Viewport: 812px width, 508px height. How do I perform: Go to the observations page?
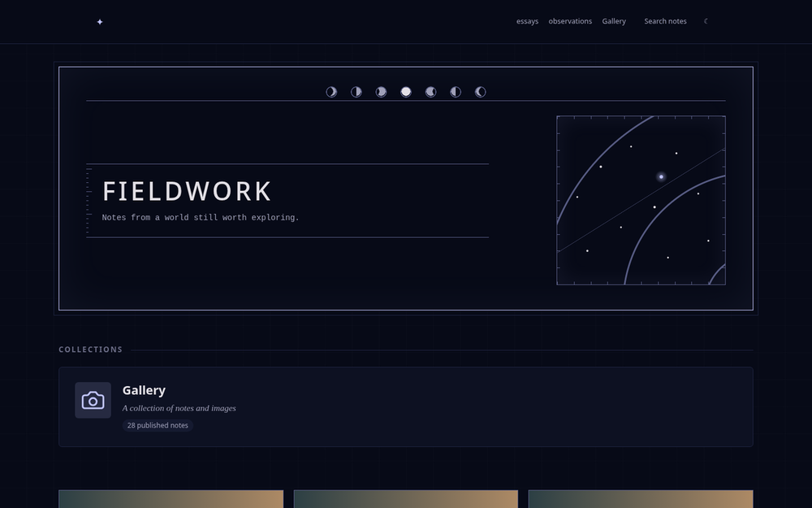(x=570, y=21)
